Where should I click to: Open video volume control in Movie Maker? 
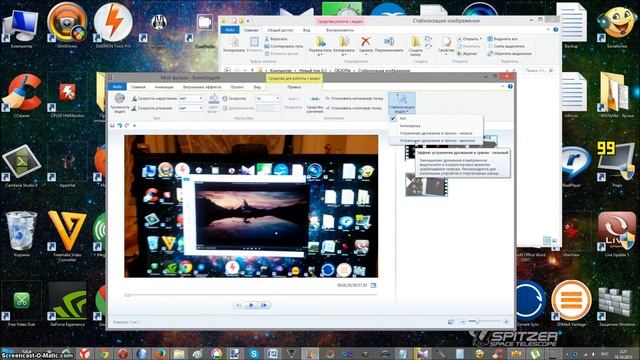pos(120,103)
